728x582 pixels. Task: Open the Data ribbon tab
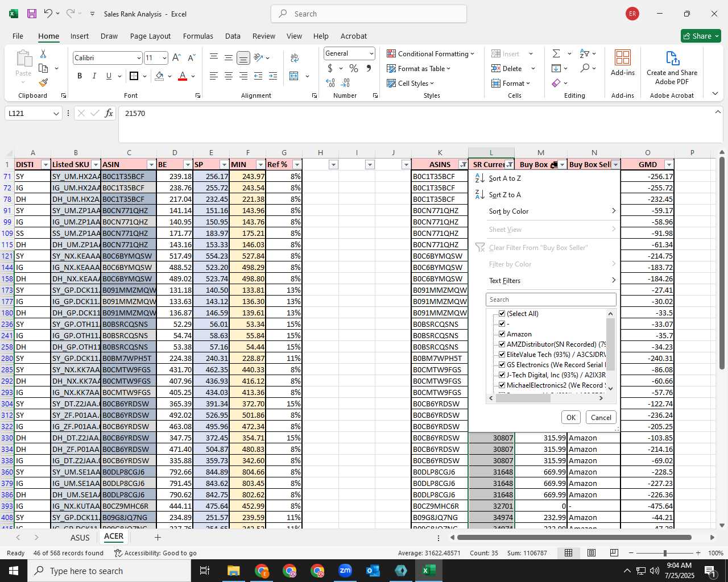[233, 36]
